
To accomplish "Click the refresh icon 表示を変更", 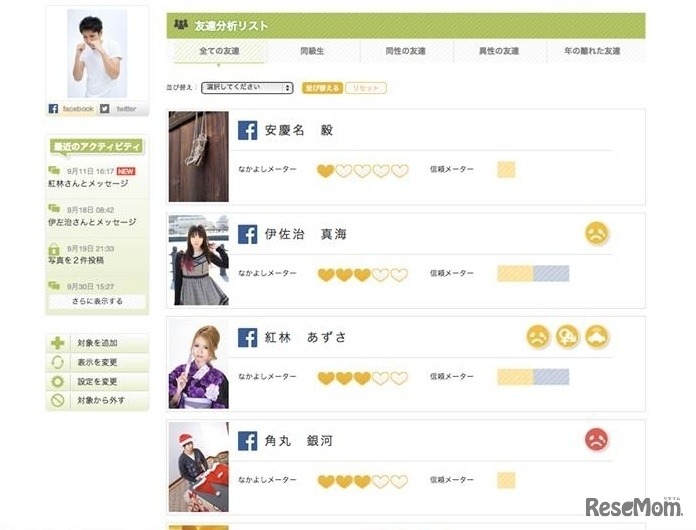I will point(58,362).
